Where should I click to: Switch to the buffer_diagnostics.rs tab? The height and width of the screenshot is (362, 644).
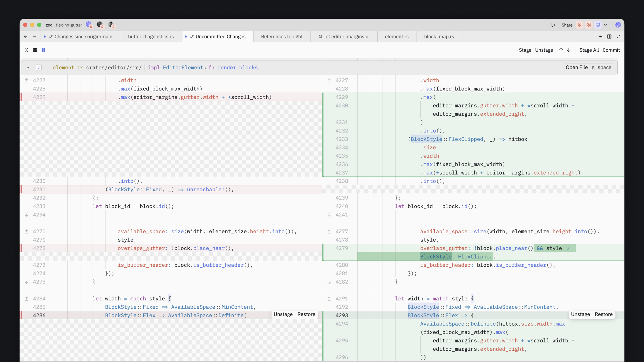150,36
